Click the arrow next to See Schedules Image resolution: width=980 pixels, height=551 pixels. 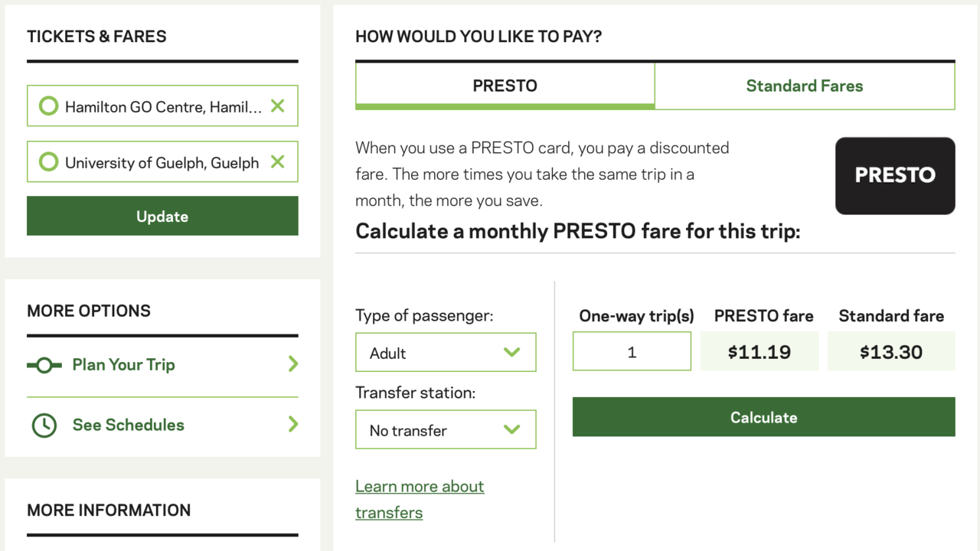[x=292, y=424]
